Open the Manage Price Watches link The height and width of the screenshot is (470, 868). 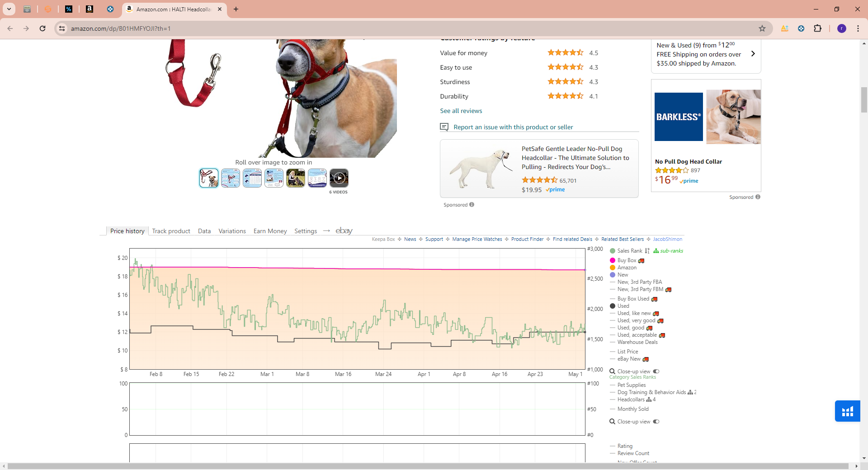pos(477,239)
